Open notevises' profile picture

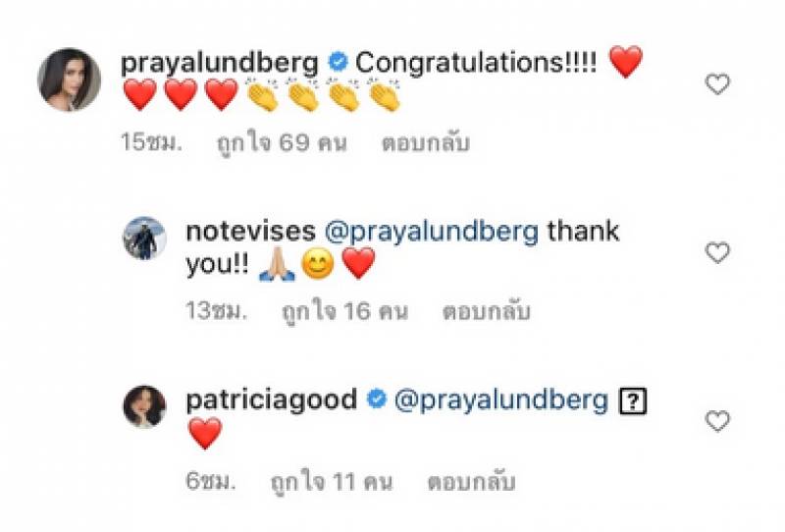click(x=144, y=239)
